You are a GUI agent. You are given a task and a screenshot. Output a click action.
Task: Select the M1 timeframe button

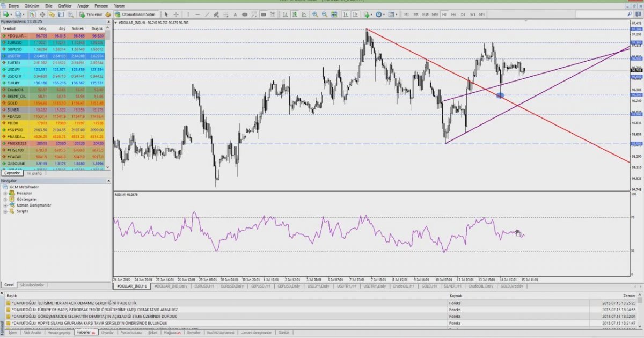pos(406,14)
